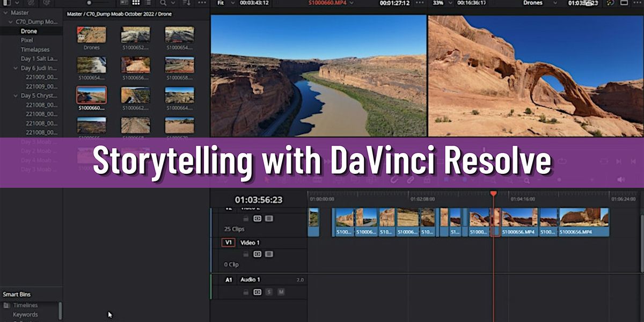Click the Video 1 track name
This screenshot has width=644, height=322.
[250, 243]
